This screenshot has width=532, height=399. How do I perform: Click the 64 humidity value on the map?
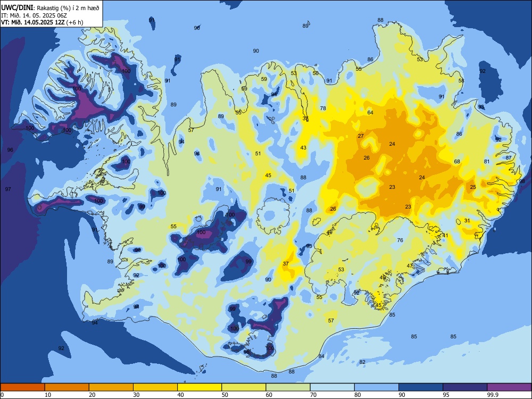pos(370,112)
